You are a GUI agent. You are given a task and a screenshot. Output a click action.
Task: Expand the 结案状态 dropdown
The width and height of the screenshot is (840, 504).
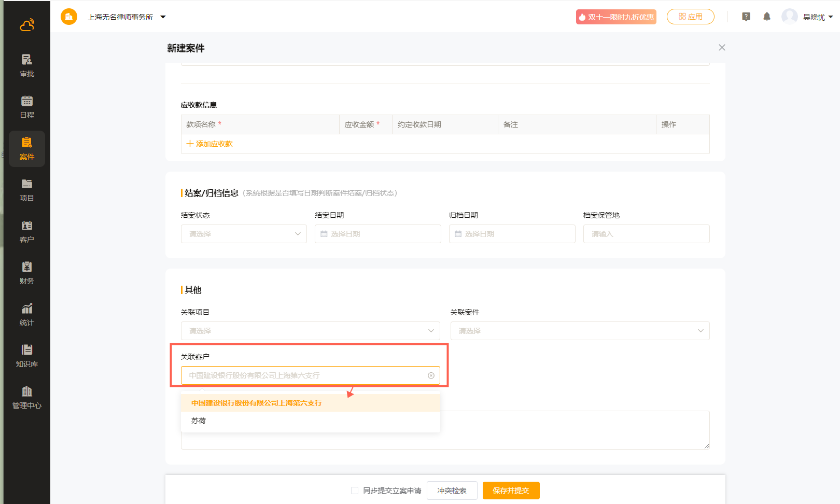coord(244,234)
